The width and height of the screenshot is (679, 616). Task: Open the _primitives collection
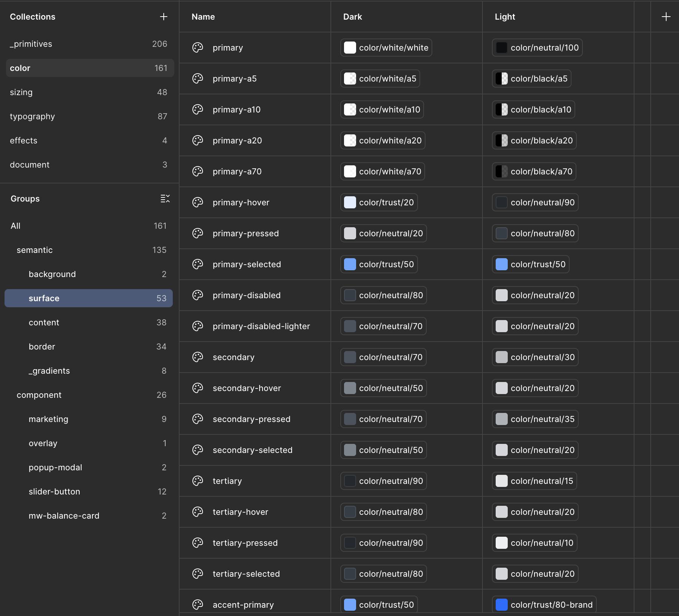[90, 44]
